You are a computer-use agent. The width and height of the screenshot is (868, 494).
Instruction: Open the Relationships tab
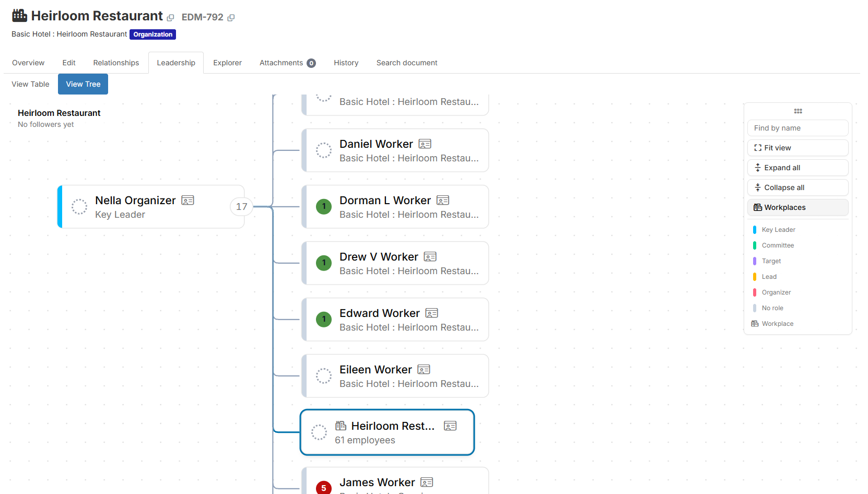[x=116, y=63]
